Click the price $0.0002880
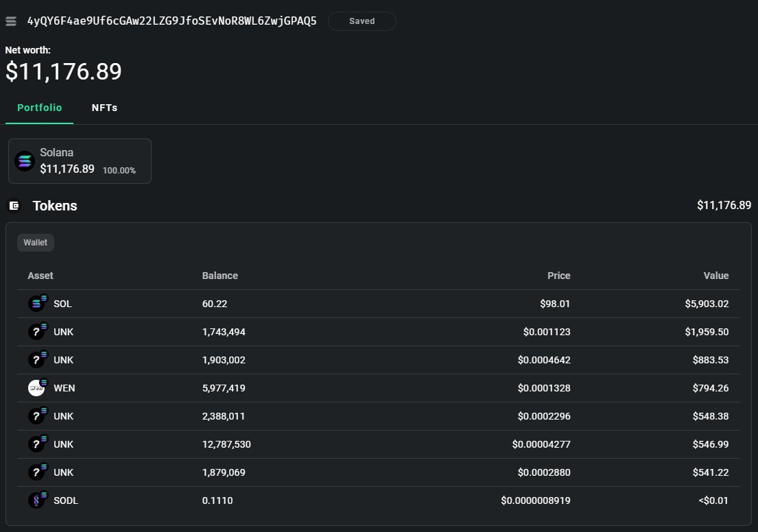The width and height of the screenshot is (758, 532). [544, 472]
